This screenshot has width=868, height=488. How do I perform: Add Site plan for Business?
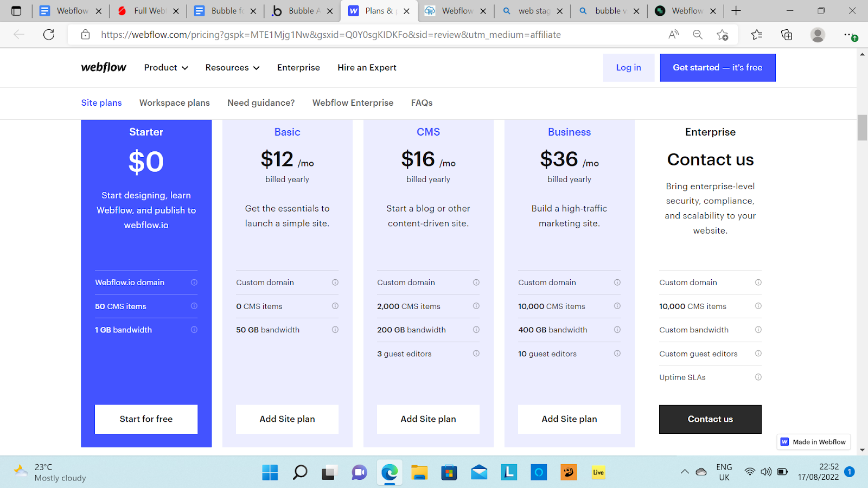[569, 419]
